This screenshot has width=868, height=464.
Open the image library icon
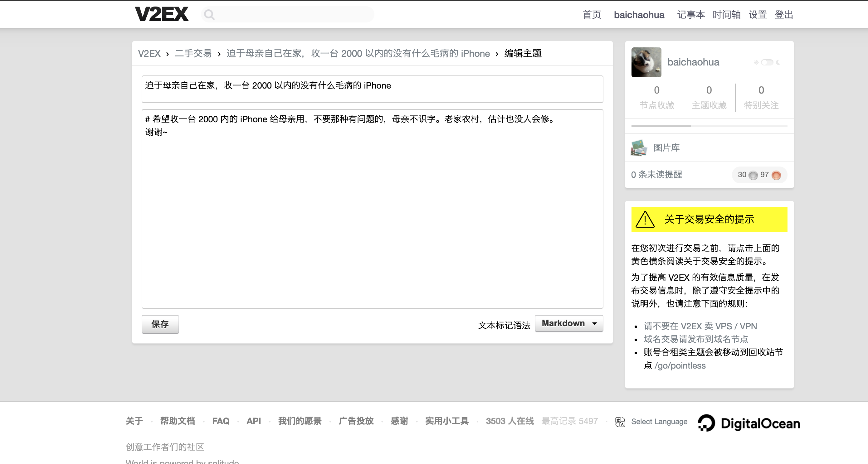click(x=639, y=148)
